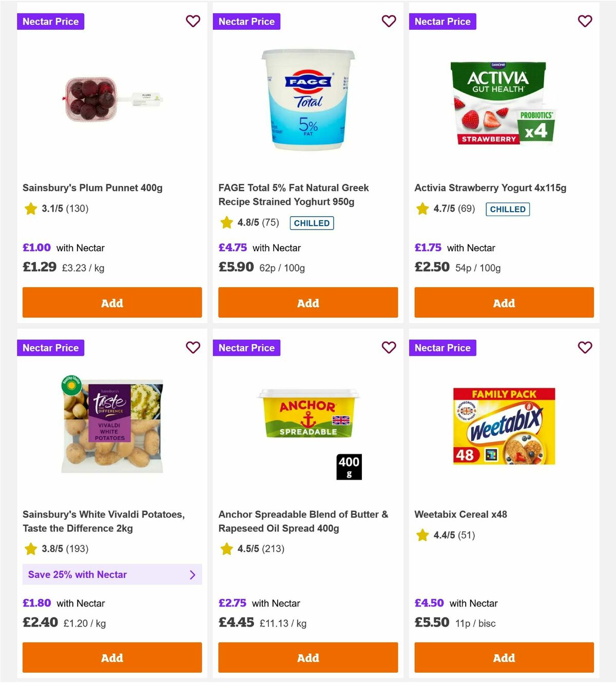Favourite the Sainsbury's Plum Punnet
Viewport: 616px width, 683px height.
193,21
